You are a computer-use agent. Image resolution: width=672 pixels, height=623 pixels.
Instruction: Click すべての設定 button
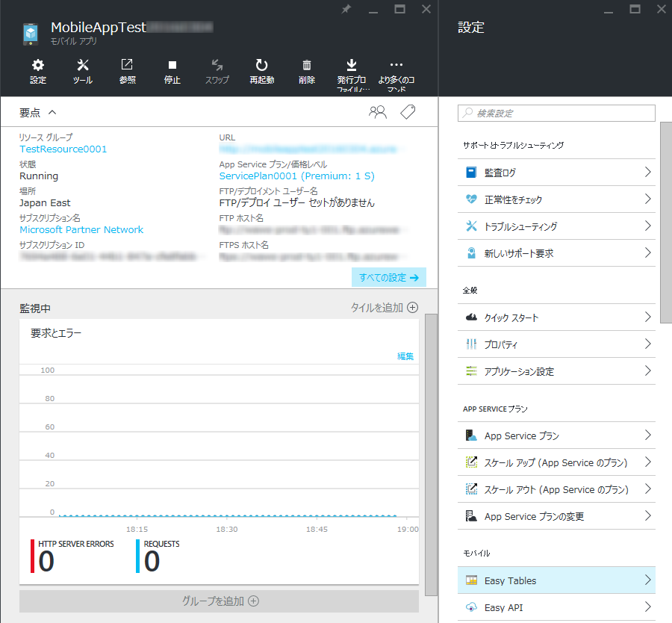389,277
